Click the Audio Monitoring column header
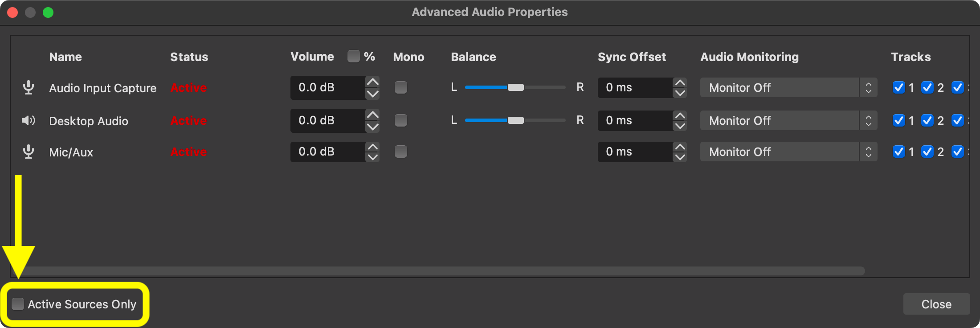The image size is (980, 328). coord(750,57)
